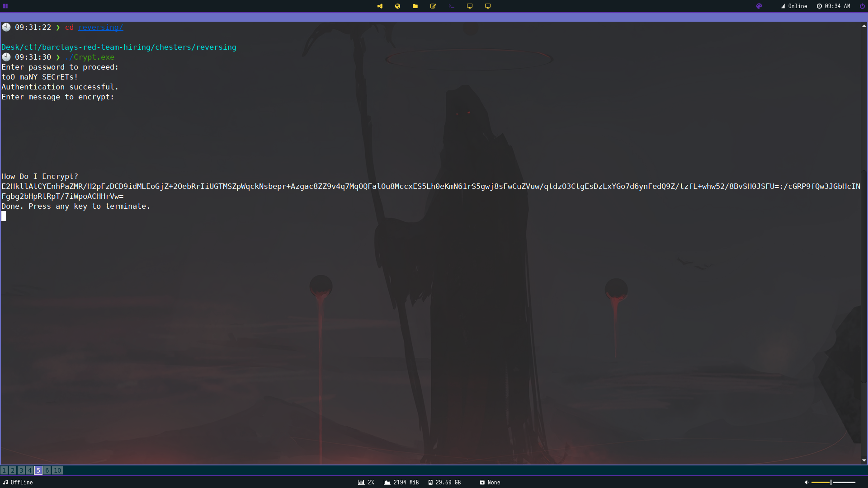
Task: Open the file manager folder icon
Action: point(415,6)
